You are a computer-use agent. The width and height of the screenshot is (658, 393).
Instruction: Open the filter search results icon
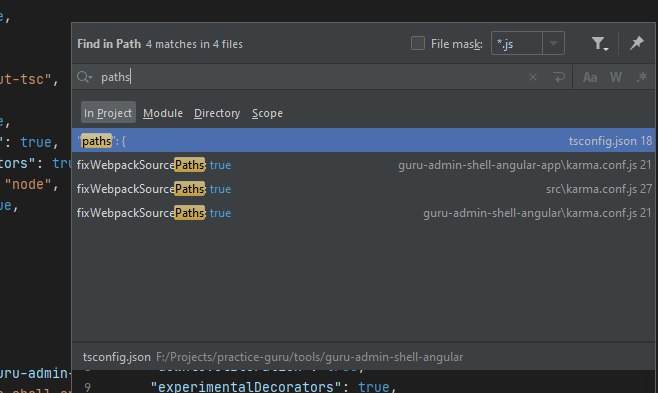click(x=599, y=43)
